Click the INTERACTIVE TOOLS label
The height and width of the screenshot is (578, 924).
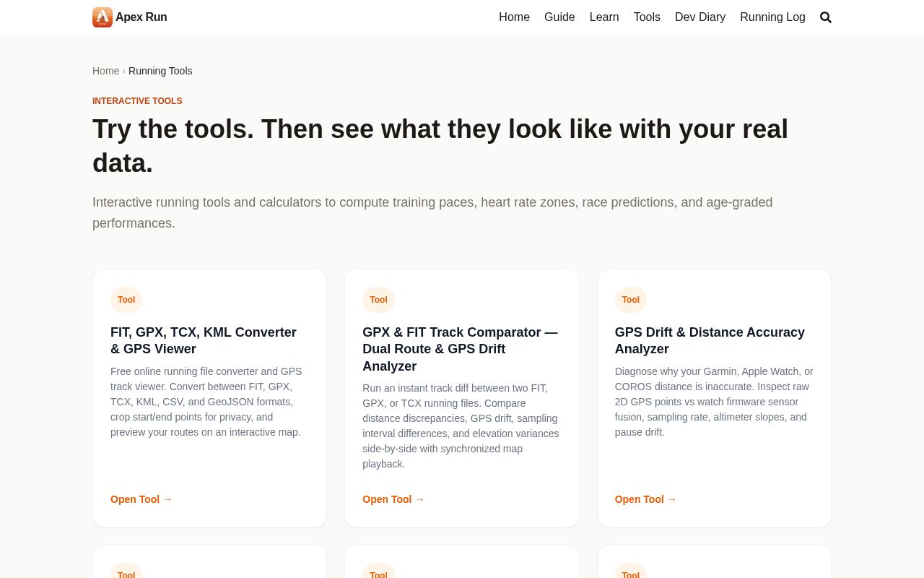137,101
